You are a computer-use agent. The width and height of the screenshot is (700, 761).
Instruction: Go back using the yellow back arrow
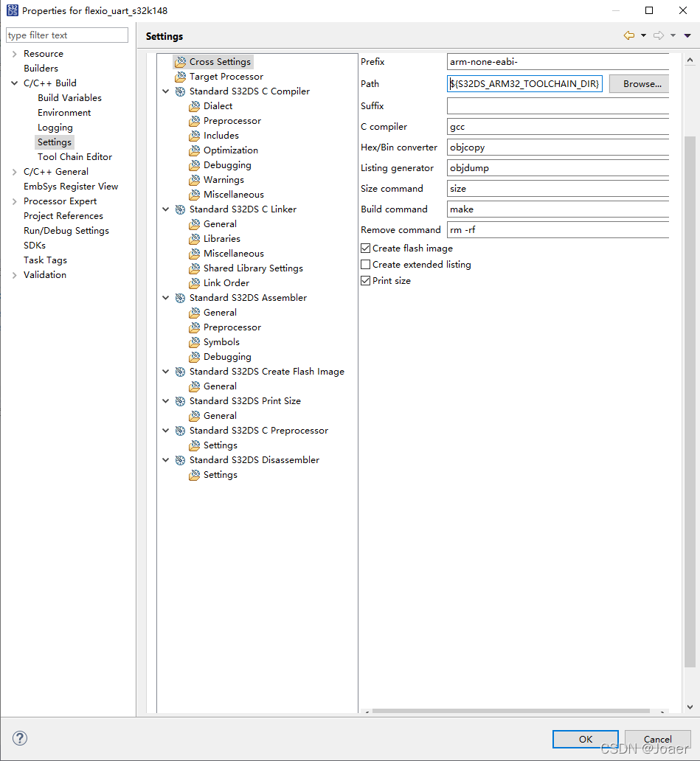pos(629,35)
